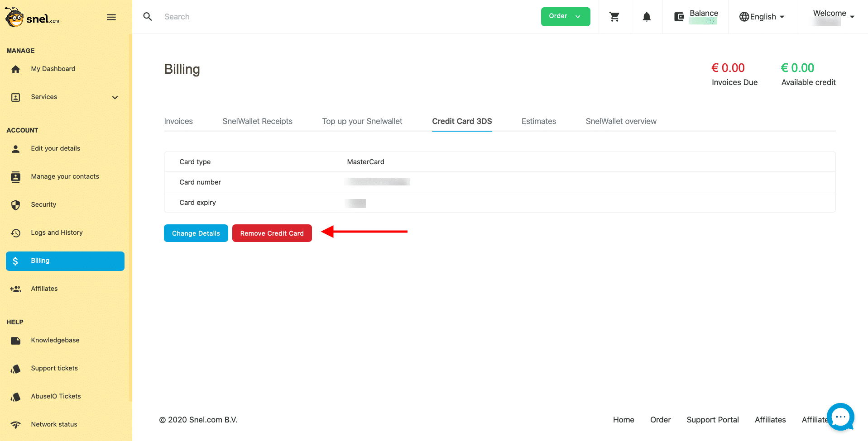Open the live chat bubble
Viewport: 868px width, 441px height.
point(840,417)
